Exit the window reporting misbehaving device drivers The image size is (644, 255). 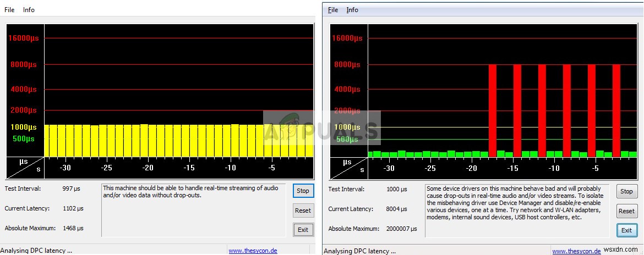(x=626, y=230)
